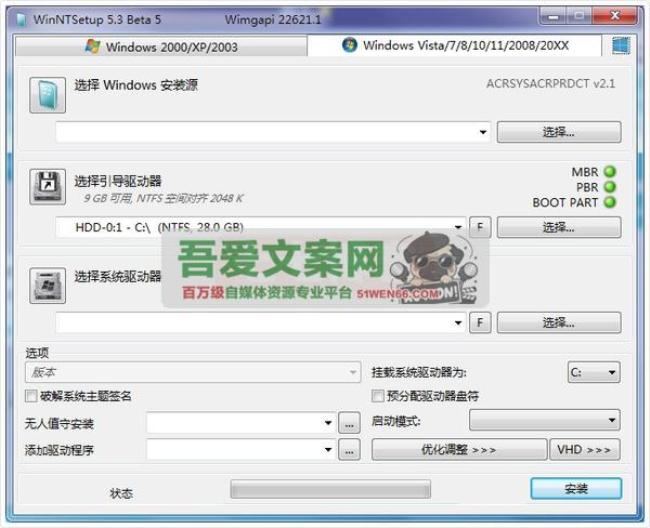The image size is (650, 528).
Task: Enable 破解系统主题签名 checkbox
Action: (x=31, y=396)
